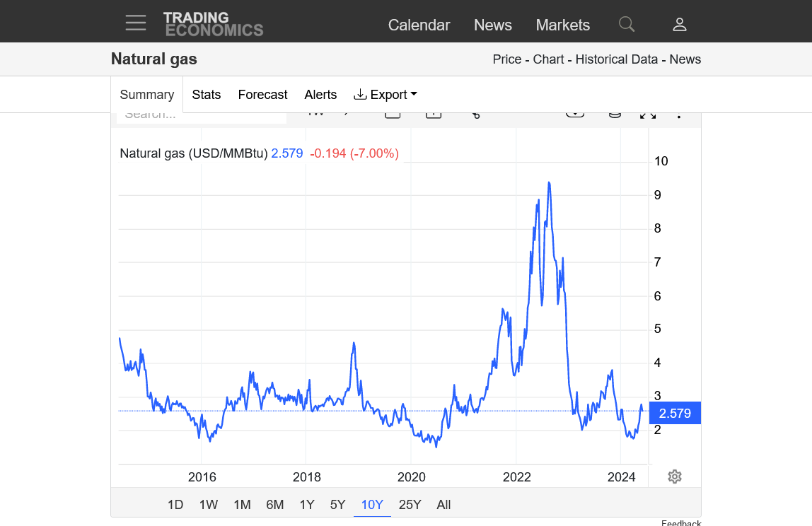Open chart settings gear icon

point(675,477)
